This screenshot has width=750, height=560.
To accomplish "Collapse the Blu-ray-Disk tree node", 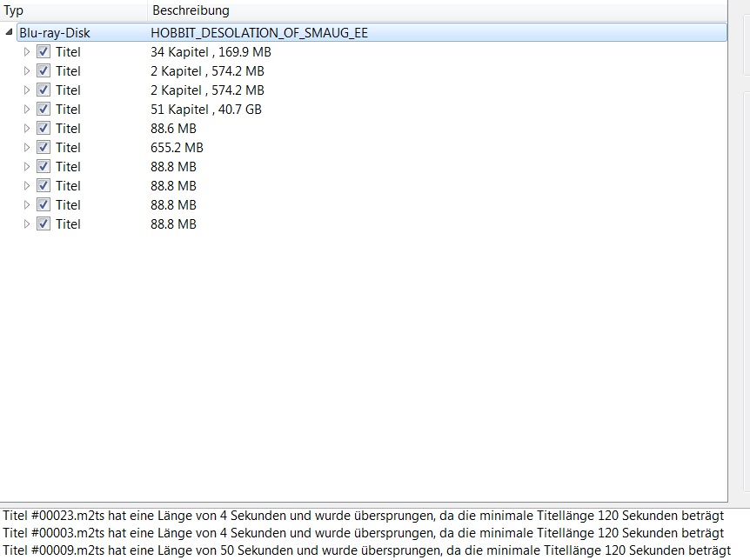I will coord(9,32).
